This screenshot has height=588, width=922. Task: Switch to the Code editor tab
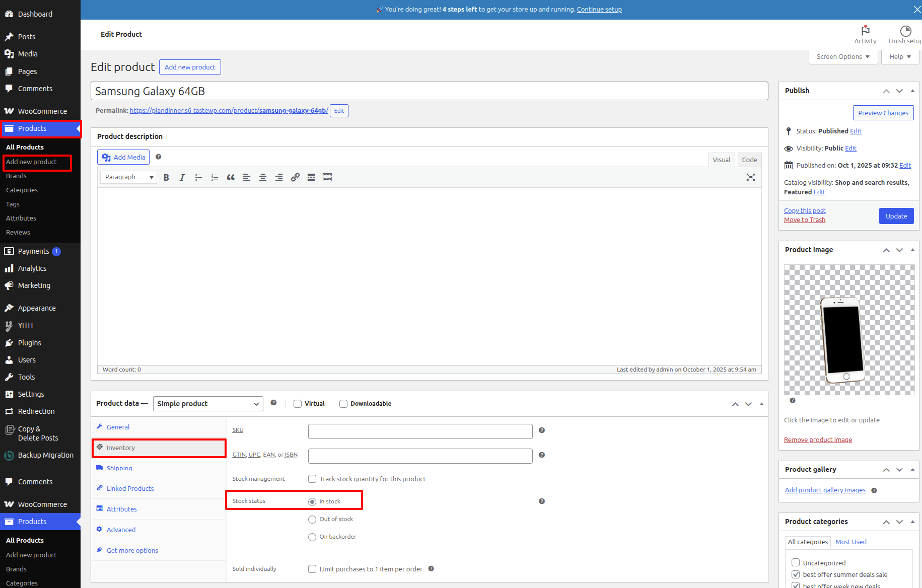coord(749,160)
